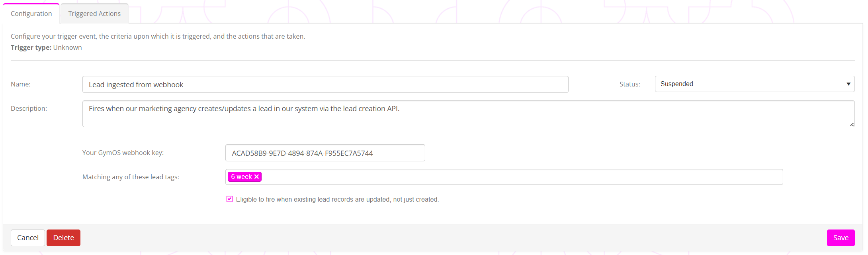Click the 'Name:' field label

coord(21,84)
